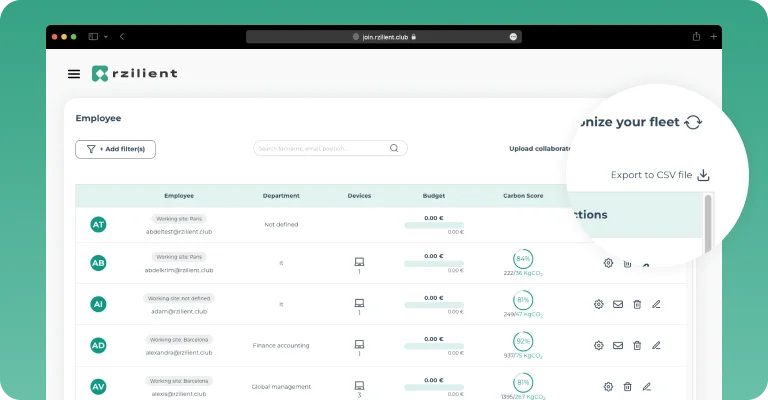The image size is (768, 400).
Task: Click alexandra@rzilient.club email
Action: pyautogui.click(x=179, y=353)
